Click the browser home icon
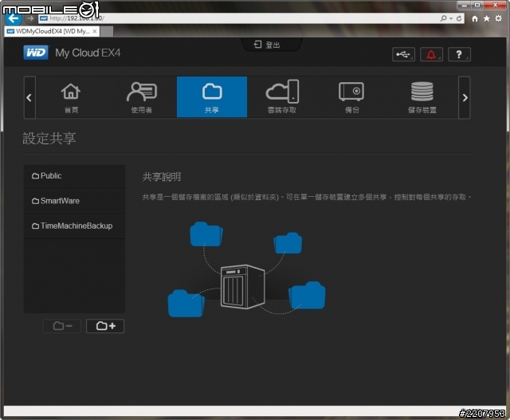This screenshot has height=420, width=510. pos(475,18)
